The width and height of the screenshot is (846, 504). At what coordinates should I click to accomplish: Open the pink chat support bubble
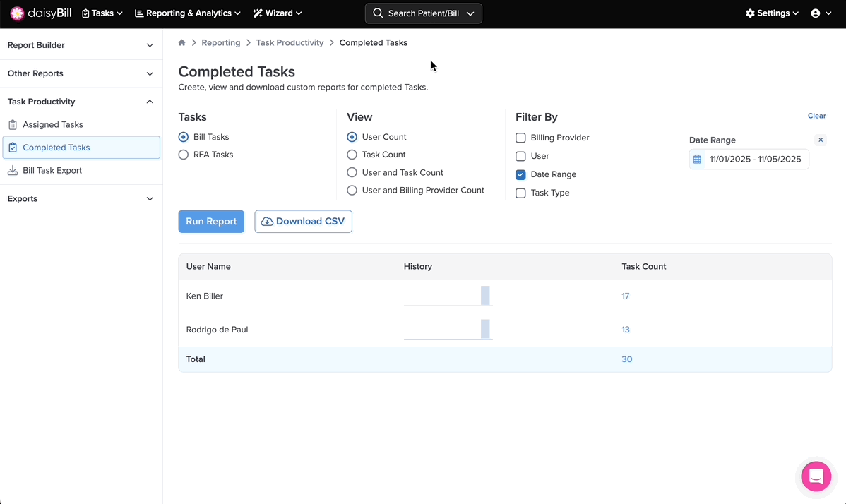(x=816, y=476)
